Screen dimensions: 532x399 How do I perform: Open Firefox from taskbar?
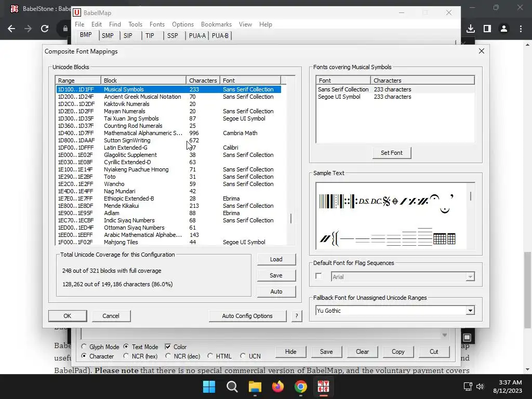tap(278, 387)
